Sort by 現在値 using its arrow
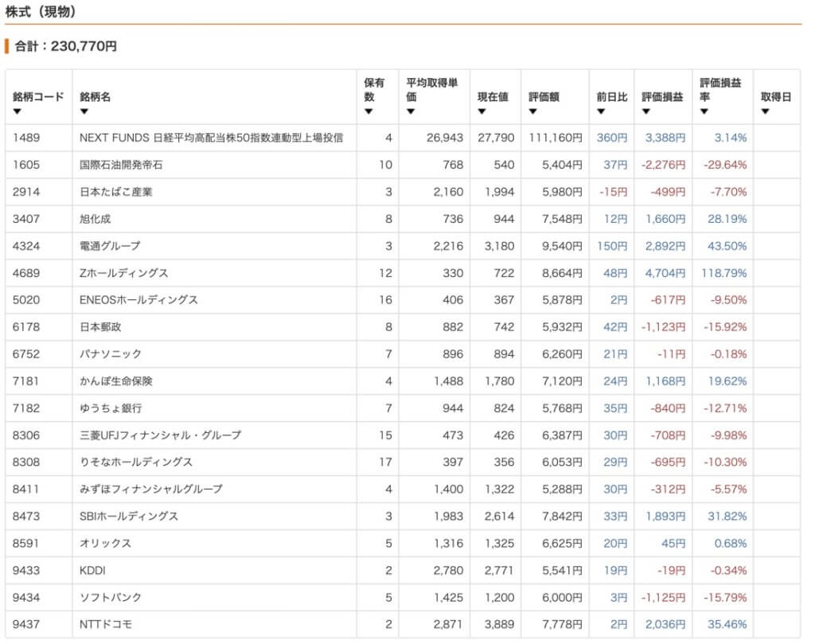 click(x=482, y=111)
